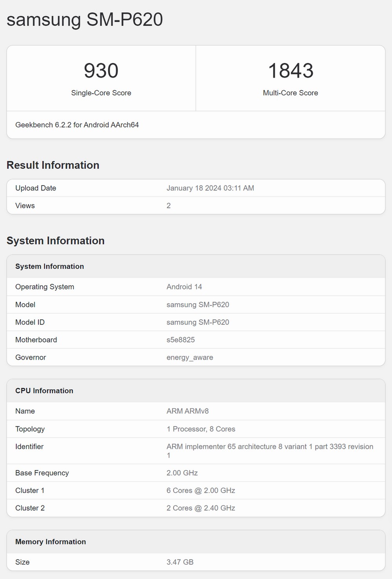Click the energy_aware governor value
The width and height of the screenshot is (392, 579).
(x=190, y=357)
